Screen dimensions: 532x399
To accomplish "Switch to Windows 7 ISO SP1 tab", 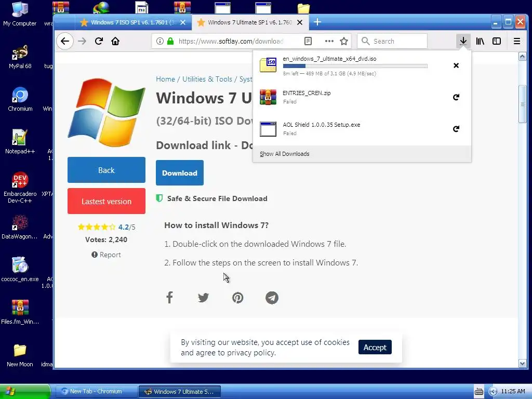I will (x=132, y=22).
